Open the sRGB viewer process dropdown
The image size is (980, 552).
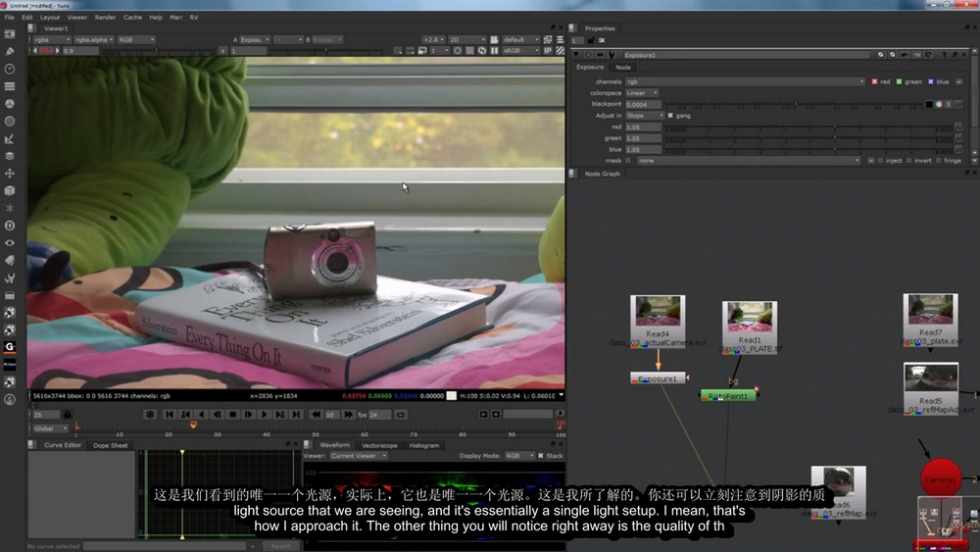(520, 51)
